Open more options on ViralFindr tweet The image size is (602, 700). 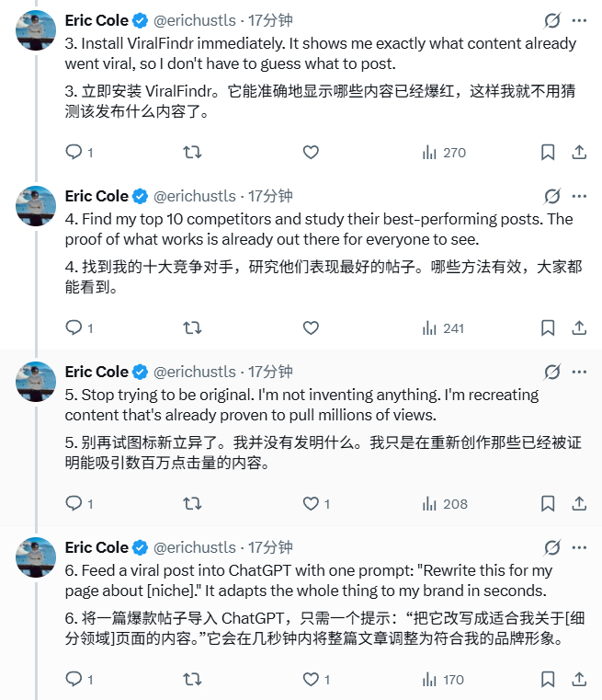(579, 20)
